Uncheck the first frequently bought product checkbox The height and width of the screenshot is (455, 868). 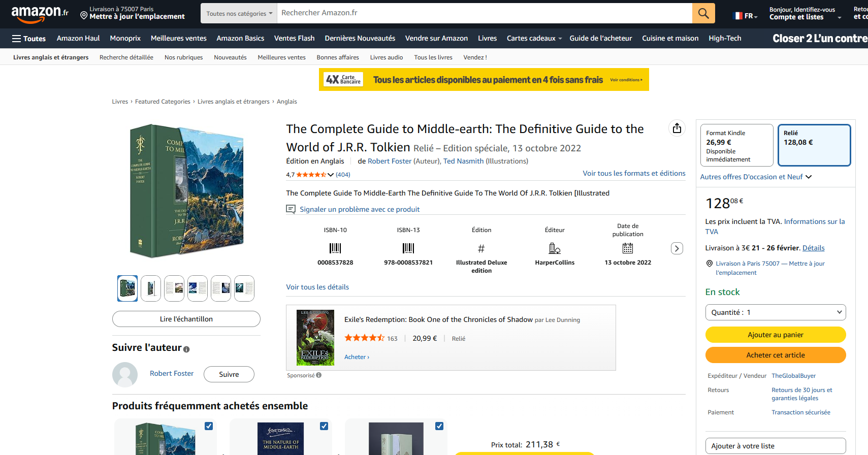pos(209,426)
